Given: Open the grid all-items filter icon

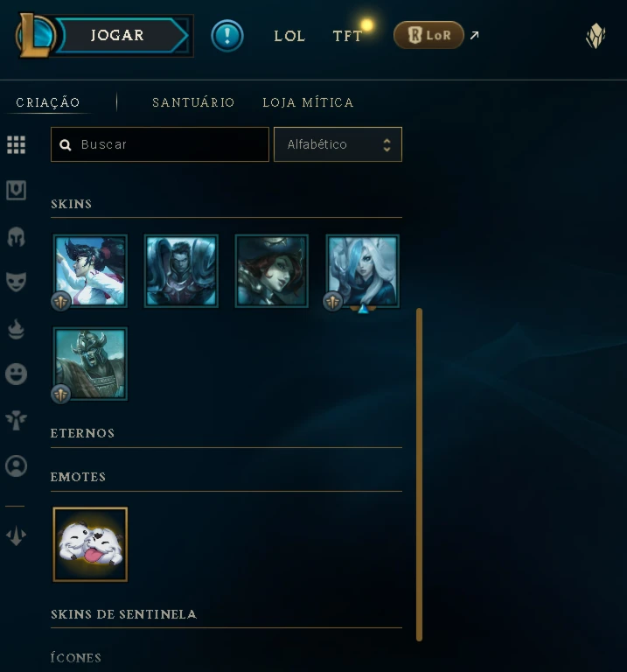Looking at the screenshot, I should point(17,144).
